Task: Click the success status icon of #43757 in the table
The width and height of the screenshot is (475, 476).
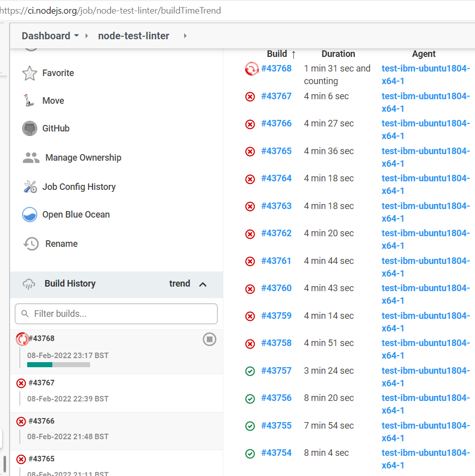Action: tap(250, 371)
